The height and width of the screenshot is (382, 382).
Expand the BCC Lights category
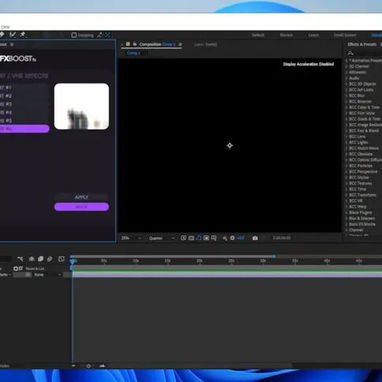pyautogui.click(x=346, y=142)
